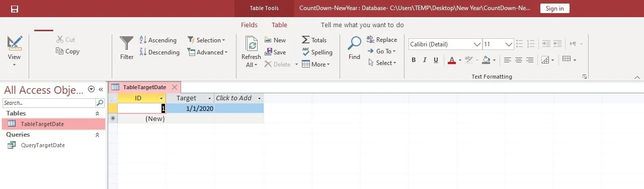Click the Sign in button
This screenshot has height=189, width=644.
pos(555,8)
